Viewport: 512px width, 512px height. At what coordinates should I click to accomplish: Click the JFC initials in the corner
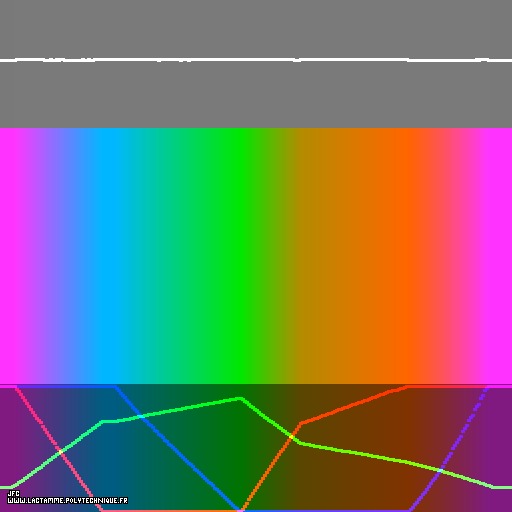click(x=14, y=493)
